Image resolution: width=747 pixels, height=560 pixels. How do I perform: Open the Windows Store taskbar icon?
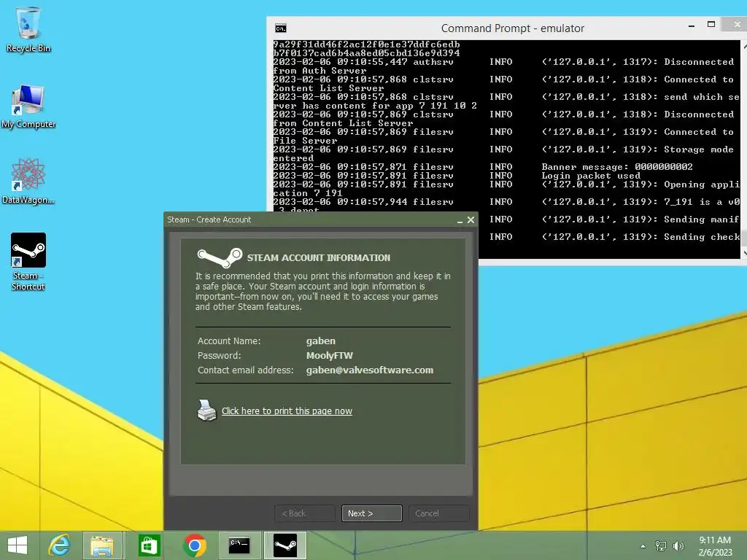149,545
